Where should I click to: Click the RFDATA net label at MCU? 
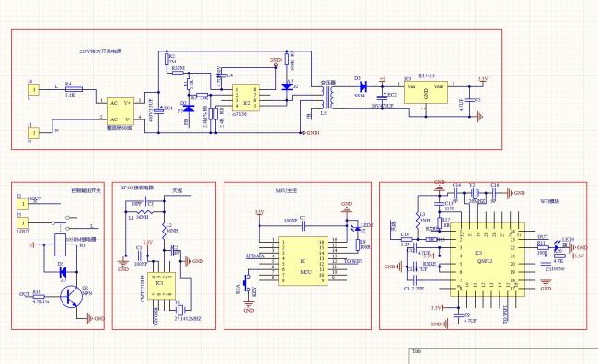pyautogui.click(x=255, y=256)
